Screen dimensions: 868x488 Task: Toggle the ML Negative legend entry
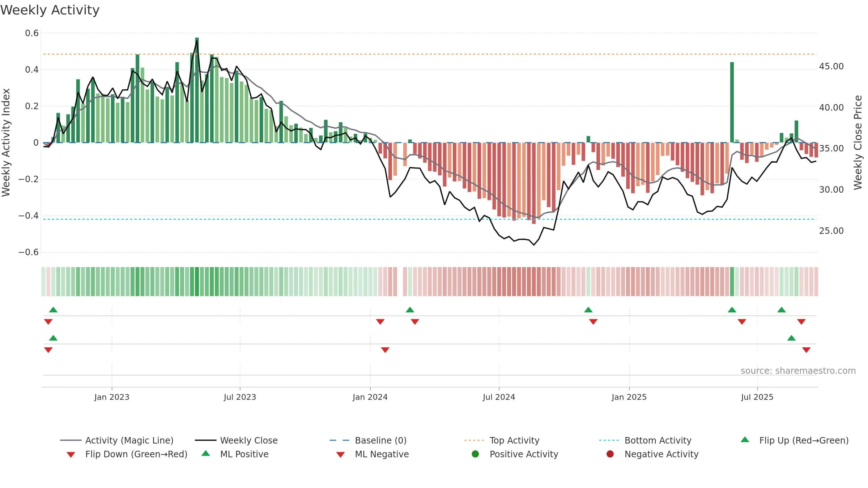coord(372,454)
